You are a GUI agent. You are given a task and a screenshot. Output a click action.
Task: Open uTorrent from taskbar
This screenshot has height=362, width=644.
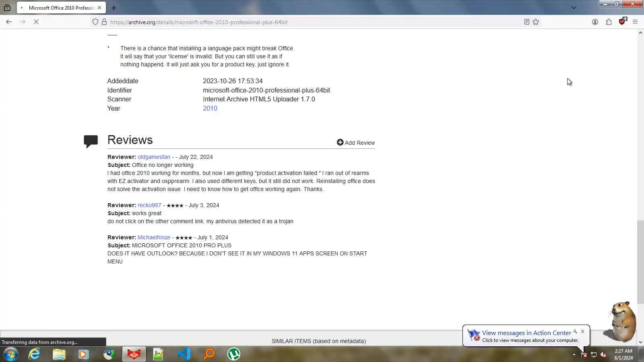[x=234, y=354]
